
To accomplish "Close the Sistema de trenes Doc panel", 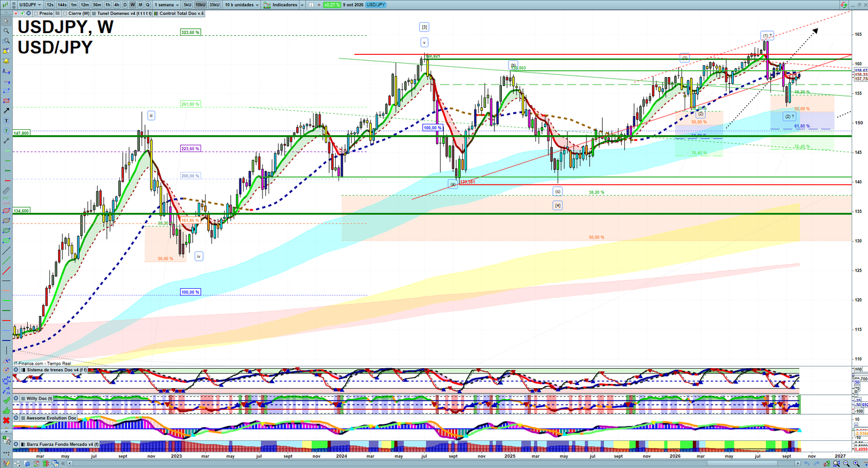I will pyautogui.click(x=16, y=370).
